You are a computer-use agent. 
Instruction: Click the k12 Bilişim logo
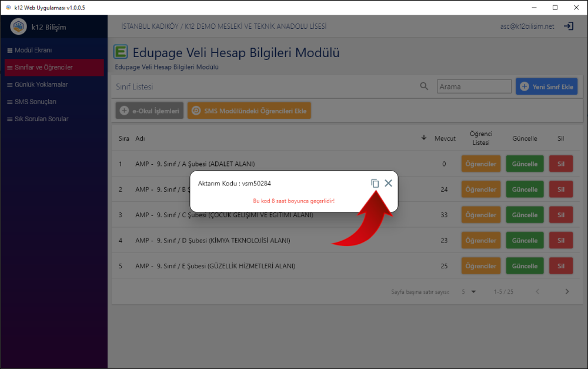(x=18, y=26)
